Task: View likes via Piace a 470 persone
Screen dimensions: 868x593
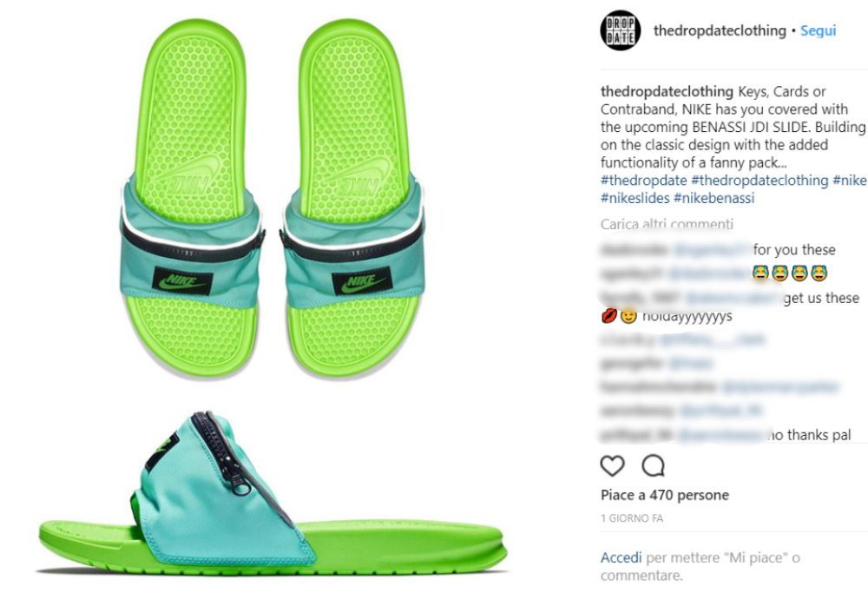Action: tap(665, 495)
